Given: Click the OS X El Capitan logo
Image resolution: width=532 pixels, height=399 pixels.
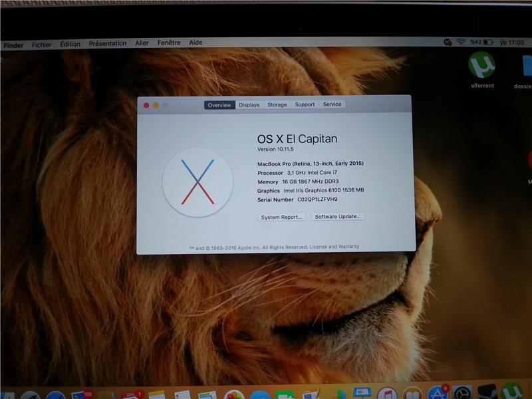Looking at the screenshot, I should [x=198, y=182].
